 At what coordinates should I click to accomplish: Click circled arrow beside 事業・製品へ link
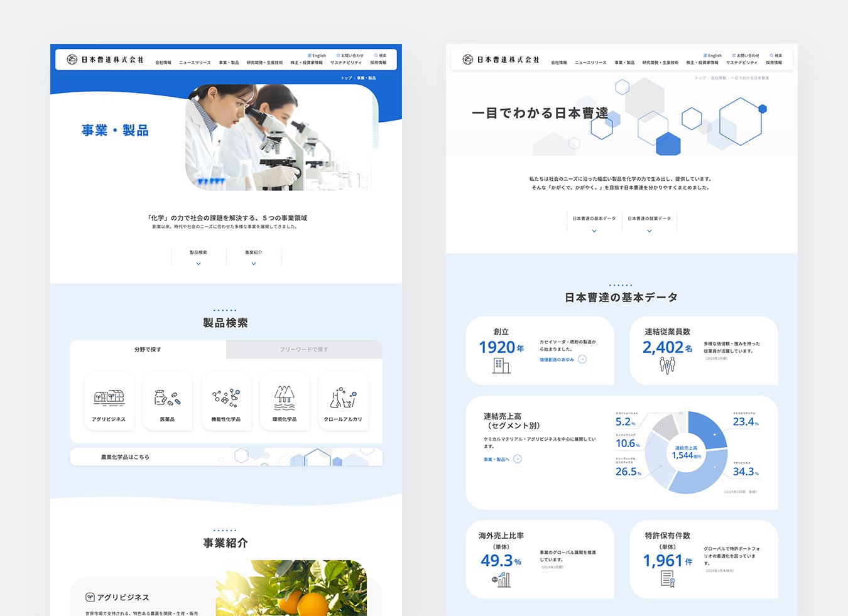point(518,459)
